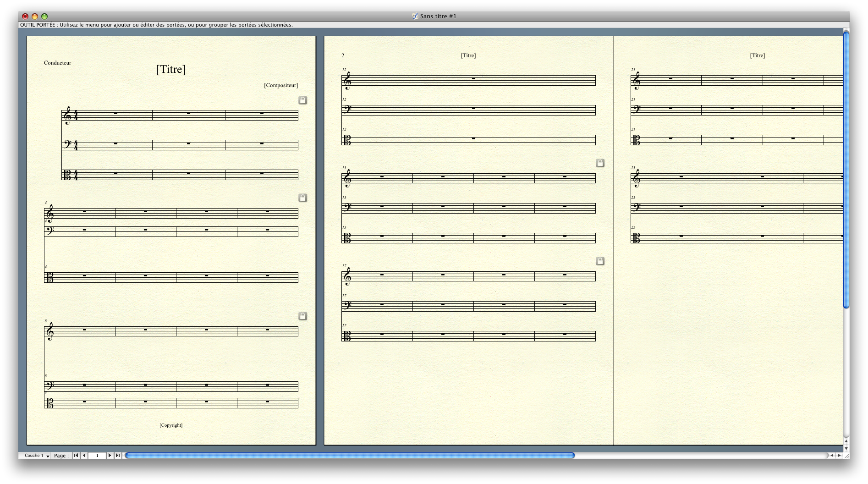
Task: Click the vertical scrollbar thumb
Action: (x=846, y=170)
